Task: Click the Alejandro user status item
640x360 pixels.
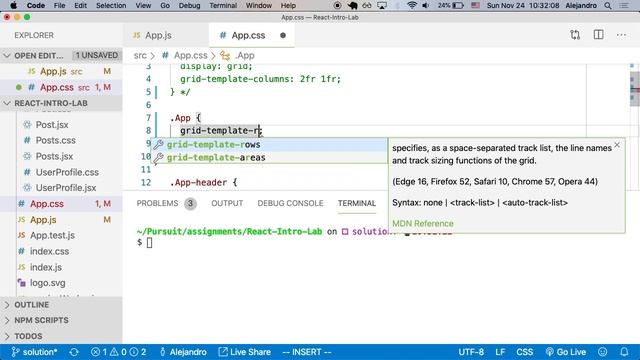Action: pyautogui.click(x=183, y=352)
